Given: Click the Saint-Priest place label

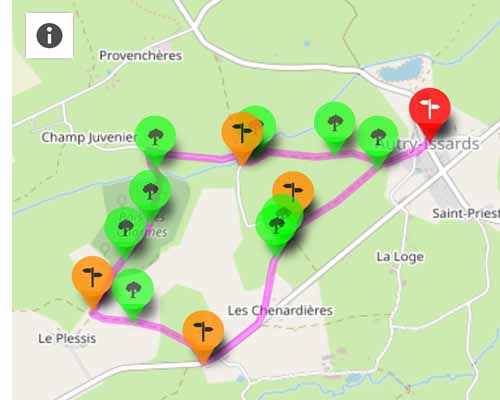Looking at the screenshot, I should point(466,213).
